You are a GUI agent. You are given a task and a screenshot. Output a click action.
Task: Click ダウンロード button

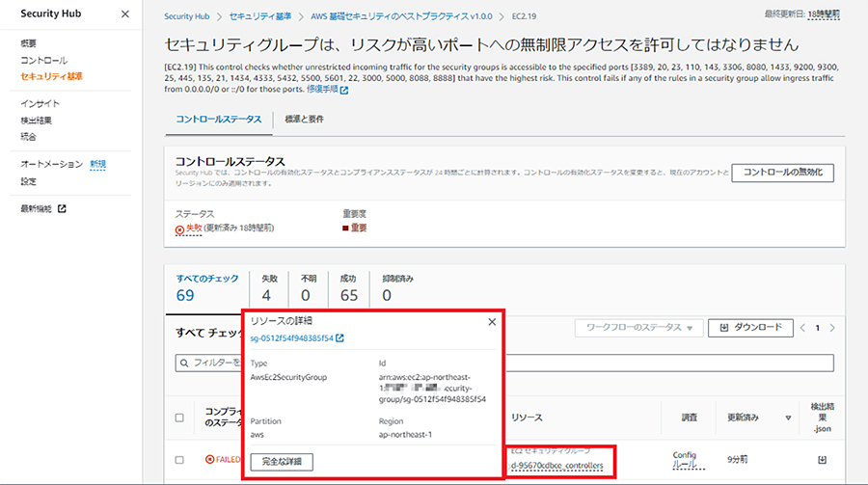(750, 328)
